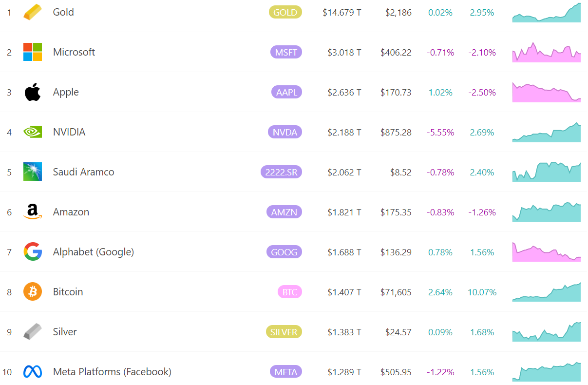Click Gold's 2.95% change value
Viewport: 588px width, 385px height.
482,13
